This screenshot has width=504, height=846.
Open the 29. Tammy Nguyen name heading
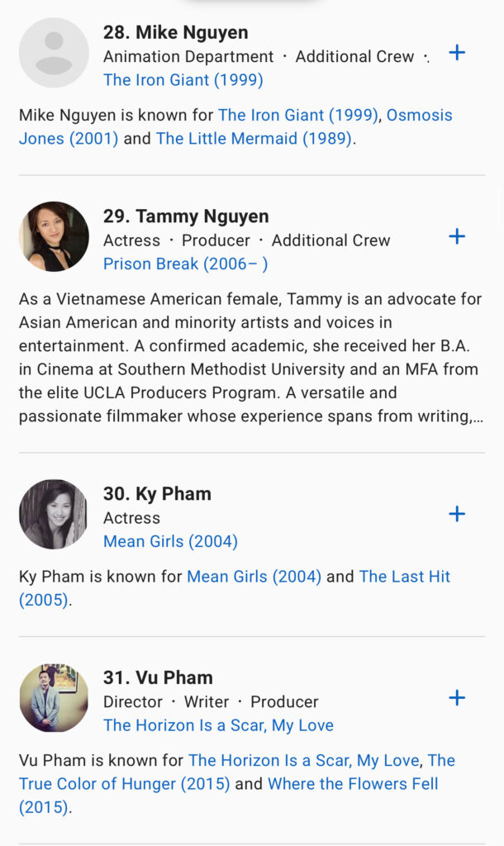point(186,216)
